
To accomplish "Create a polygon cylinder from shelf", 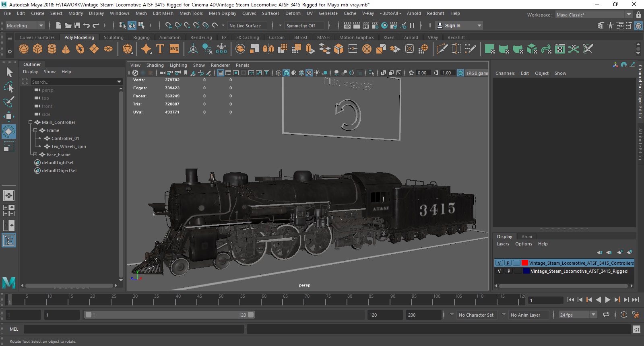I will point(52,49).
